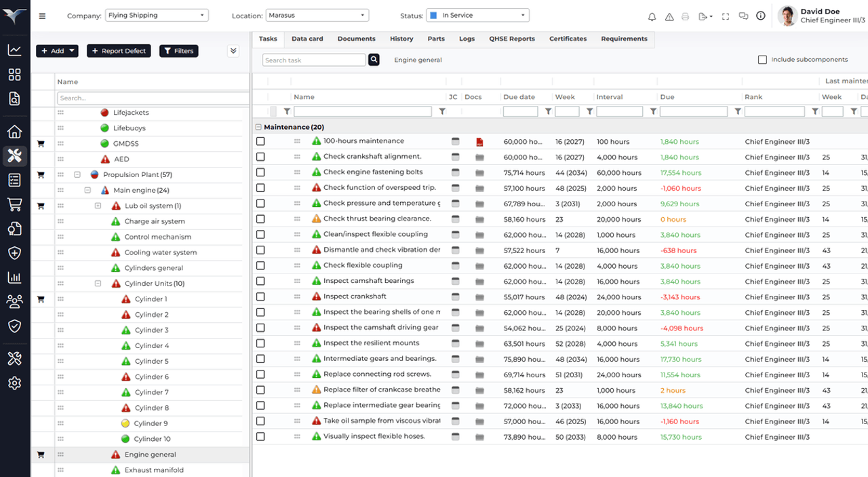Open the bar chart reports sidebar icon
Image resolution: width=868 pixels, height=477 pixels.
14,277
